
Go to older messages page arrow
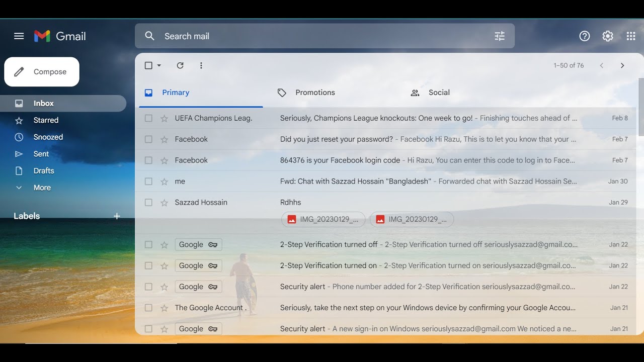[622, 65]
